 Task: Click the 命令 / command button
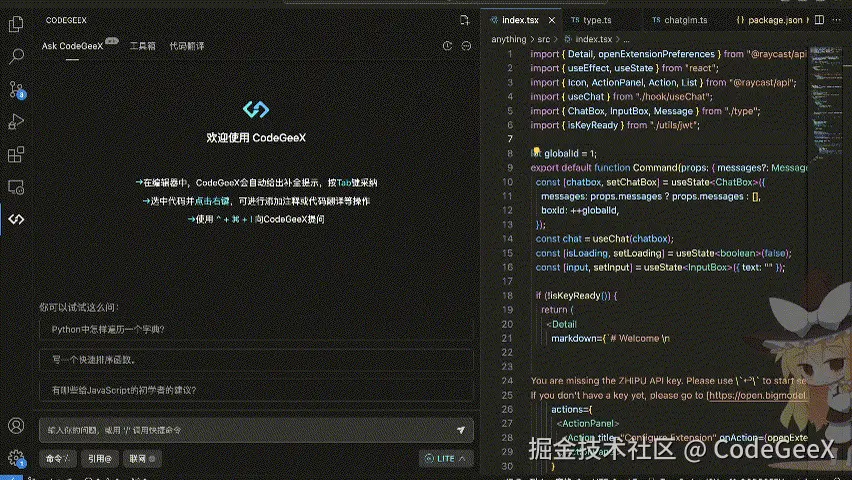click(58, 459)
